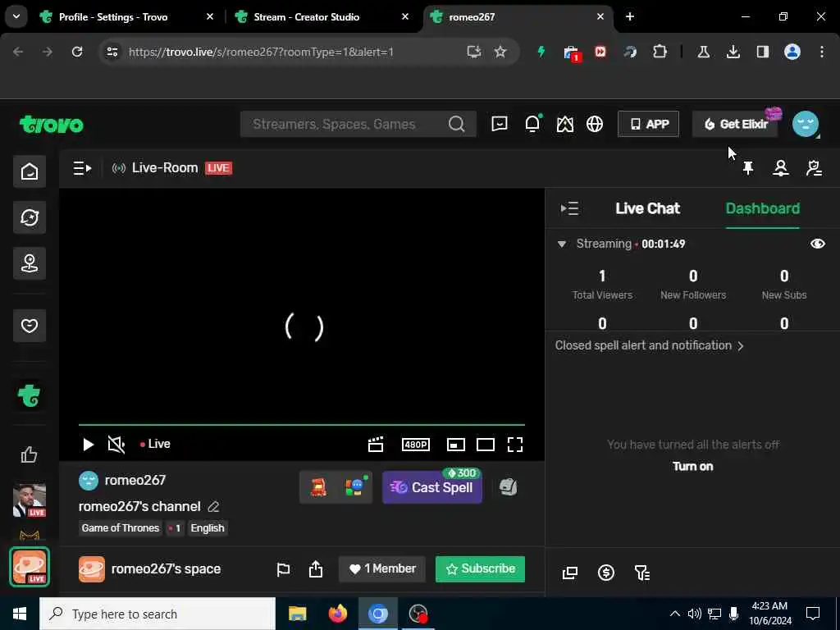
Task: Collapse the chat panel with arrow-list icon
Action: pyautogui.click(x=569, y=208)
